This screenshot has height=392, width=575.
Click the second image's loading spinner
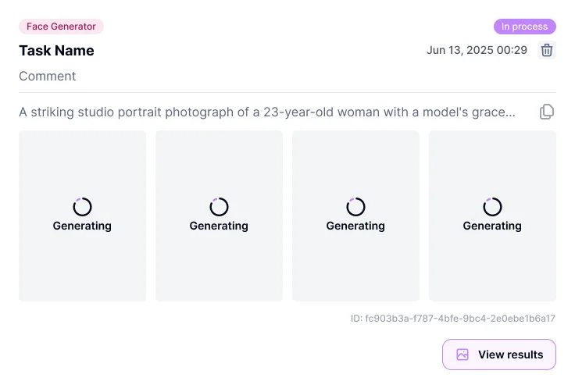219,206
